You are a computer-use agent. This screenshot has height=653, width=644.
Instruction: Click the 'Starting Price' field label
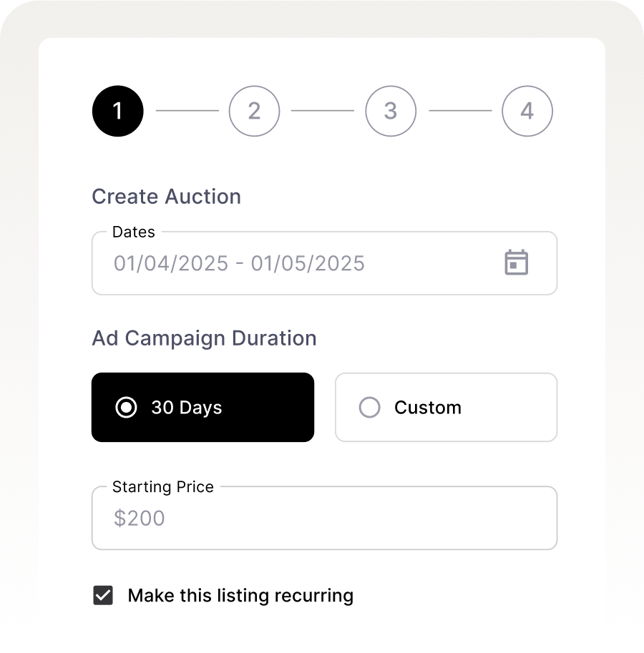pyautogui.click(x=163, y=487)
